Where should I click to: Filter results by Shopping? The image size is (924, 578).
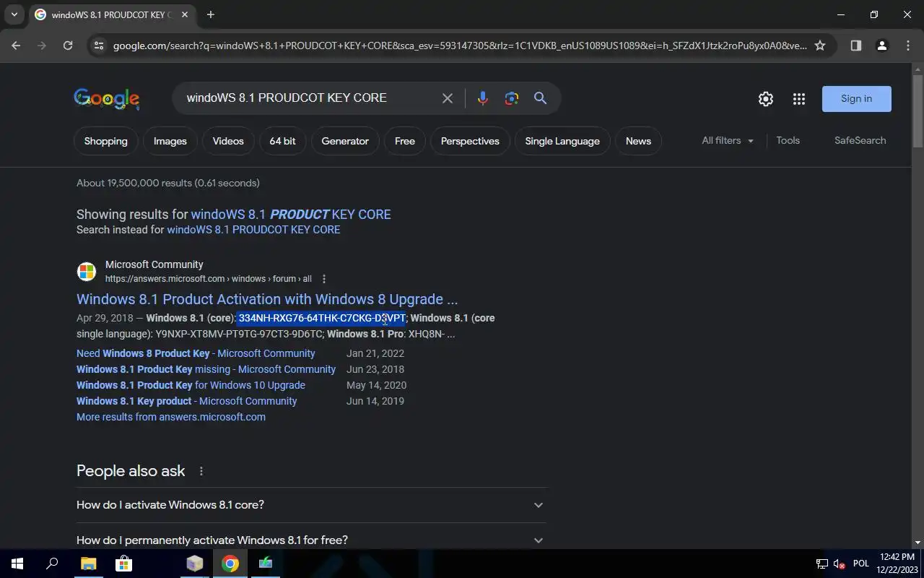tap(105, 141)
